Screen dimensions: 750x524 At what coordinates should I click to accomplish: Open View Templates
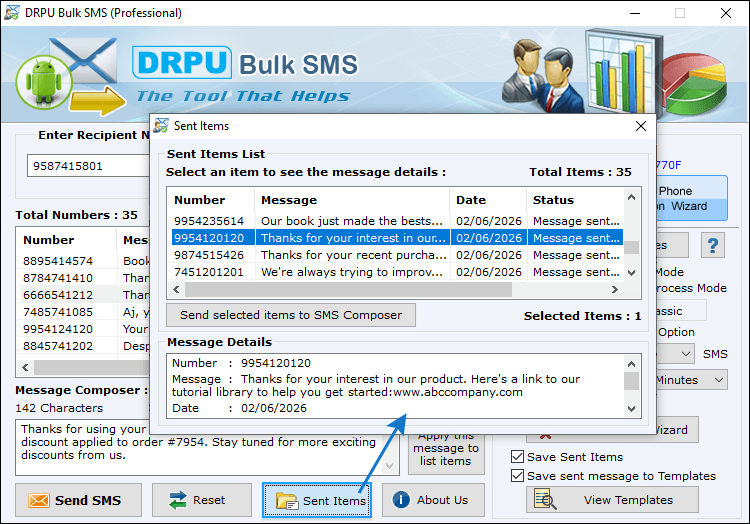[x=612, y=500]
